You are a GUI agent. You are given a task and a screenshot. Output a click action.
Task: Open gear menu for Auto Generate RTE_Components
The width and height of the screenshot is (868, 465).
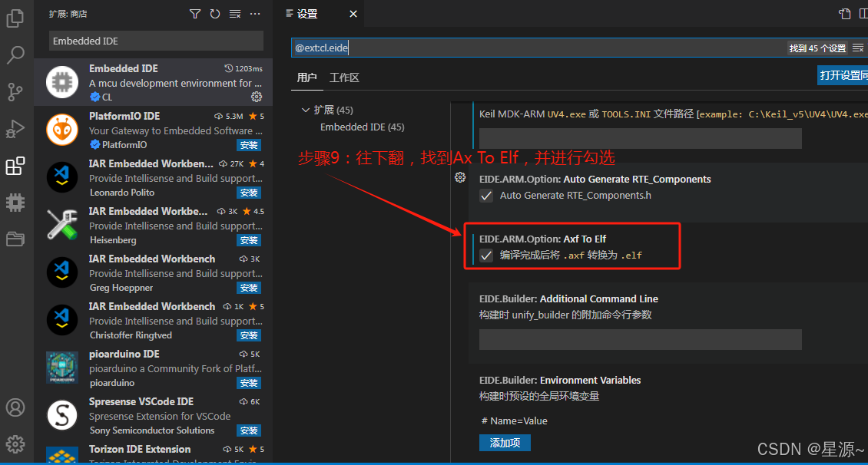(x=460, y=177)
